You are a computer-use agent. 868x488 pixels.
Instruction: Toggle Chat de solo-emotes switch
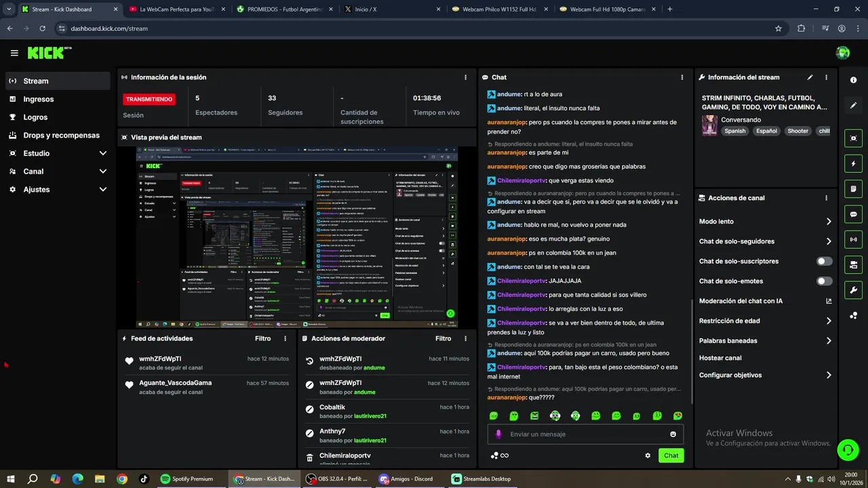[x=825, y=281]
